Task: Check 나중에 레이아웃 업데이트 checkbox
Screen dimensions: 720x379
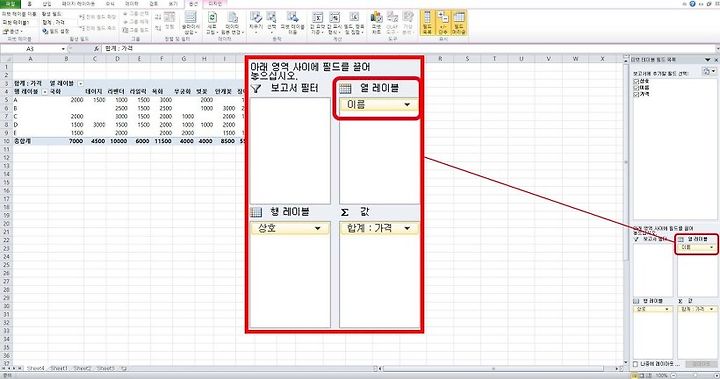Action: (x=636, y=364)
